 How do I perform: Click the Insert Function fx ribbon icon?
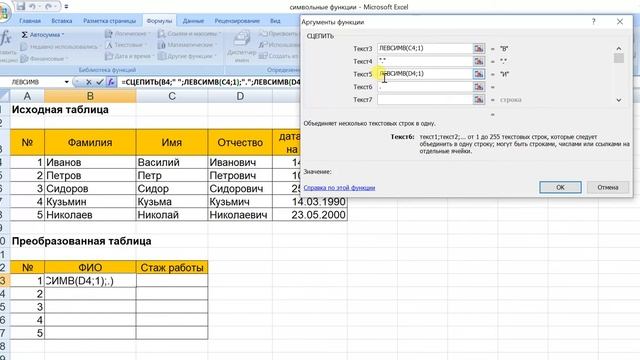click(x=6, y=38)
